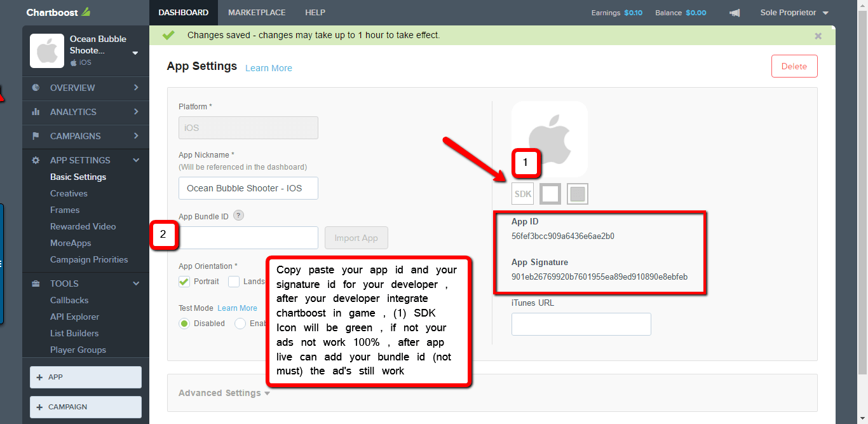Screen dimensions: 868x424
Task: Select the Enabled test mode radio
Action: pyautogui.click(x=240, y=324)
